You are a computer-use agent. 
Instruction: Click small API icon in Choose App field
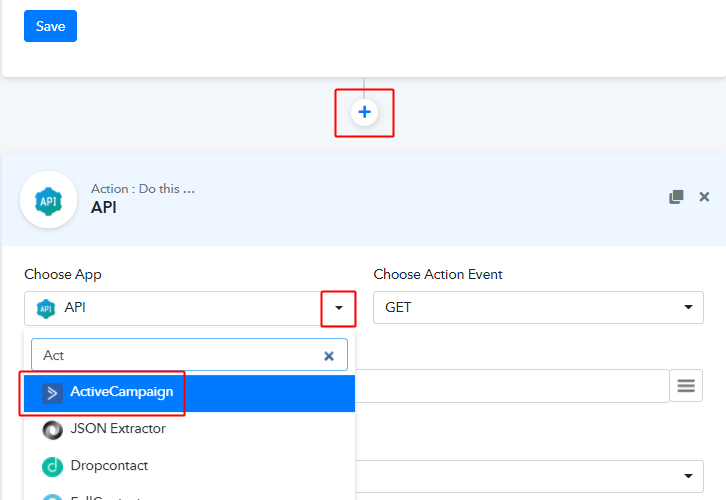[x=46, y=309]
